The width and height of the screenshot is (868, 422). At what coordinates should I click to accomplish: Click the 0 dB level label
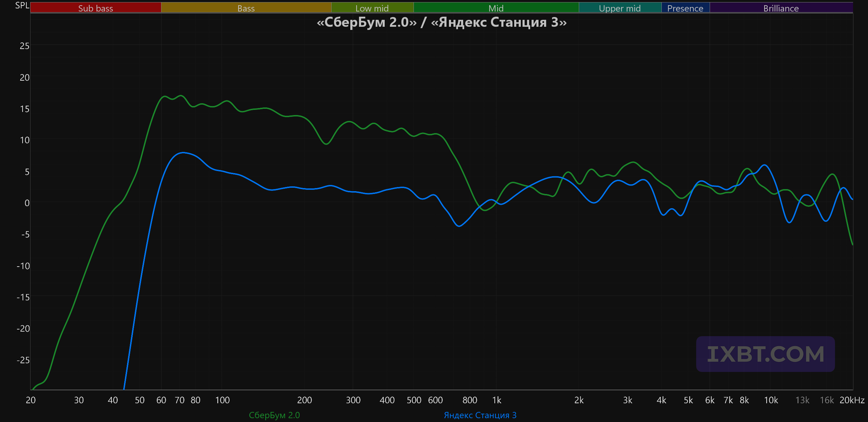point(27,203)
